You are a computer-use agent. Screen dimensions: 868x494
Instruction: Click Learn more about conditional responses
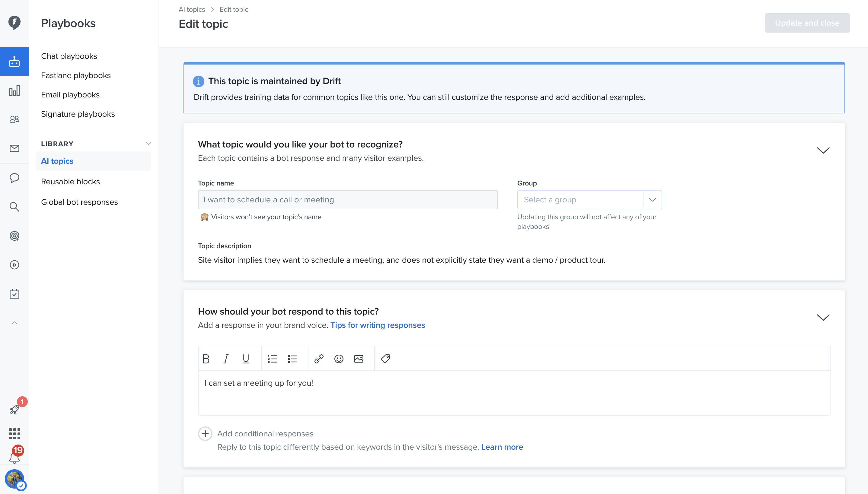pyautogui.click(x=502, y=447)
